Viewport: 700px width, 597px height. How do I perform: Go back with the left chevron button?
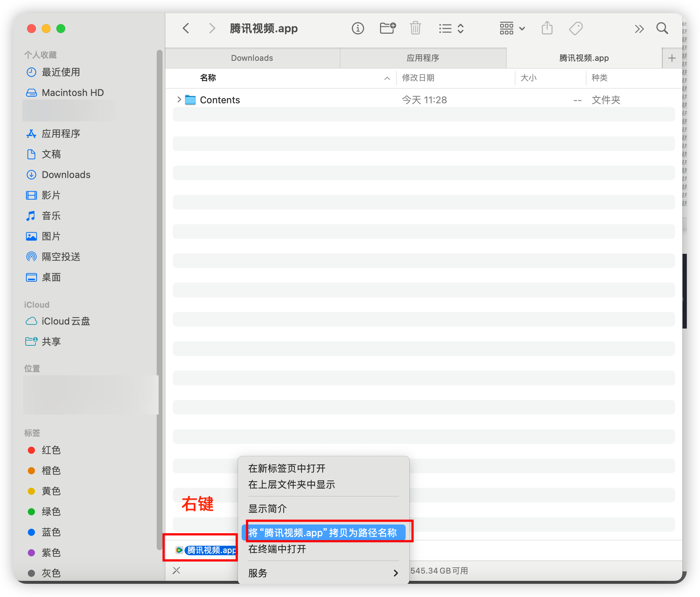186,28
